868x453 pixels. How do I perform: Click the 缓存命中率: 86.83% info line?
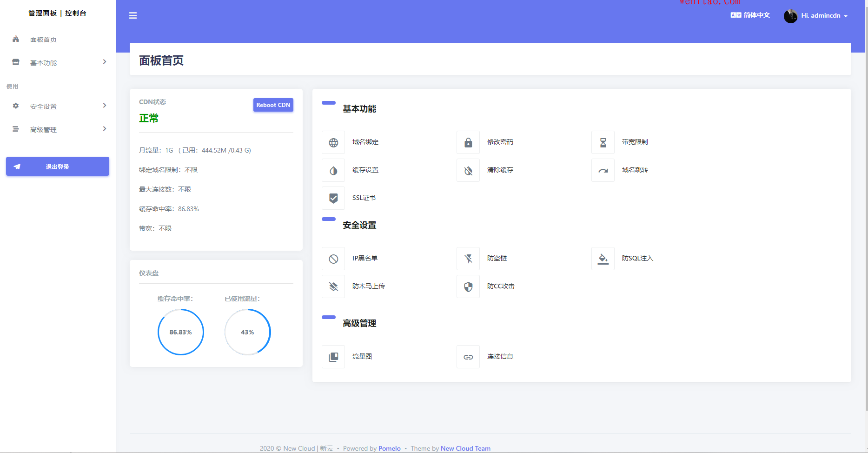click(x=169, y=209)
